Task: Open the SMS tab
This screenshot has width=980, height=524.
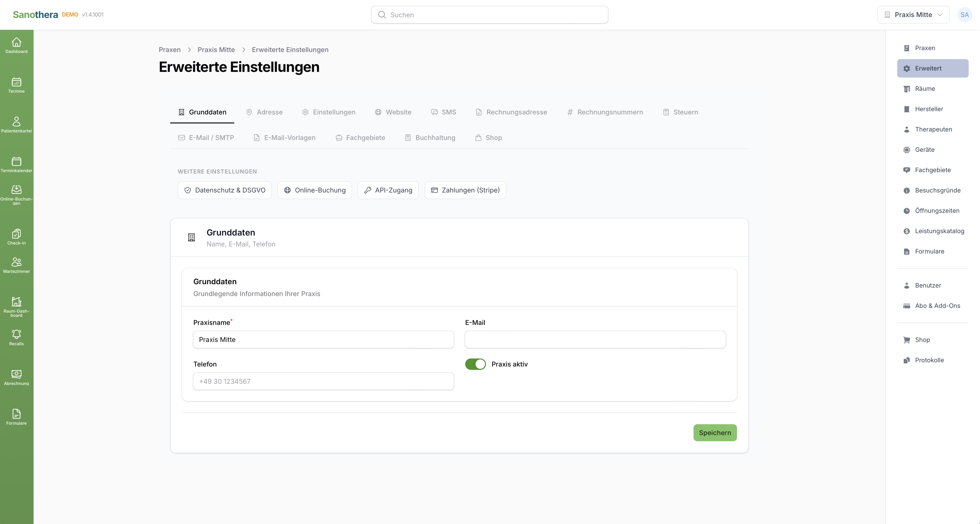Action: click(444, 112)
